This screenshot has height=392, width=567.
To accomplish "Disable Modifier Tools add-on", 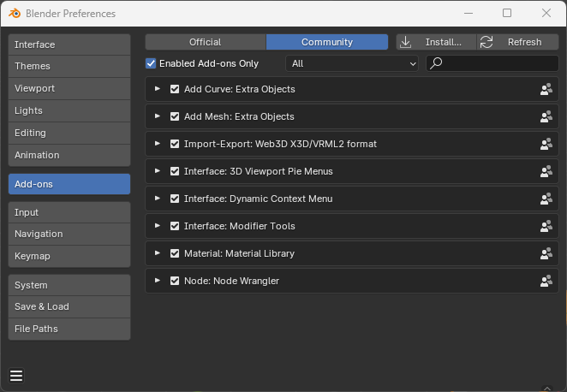I will pos(175,226).
